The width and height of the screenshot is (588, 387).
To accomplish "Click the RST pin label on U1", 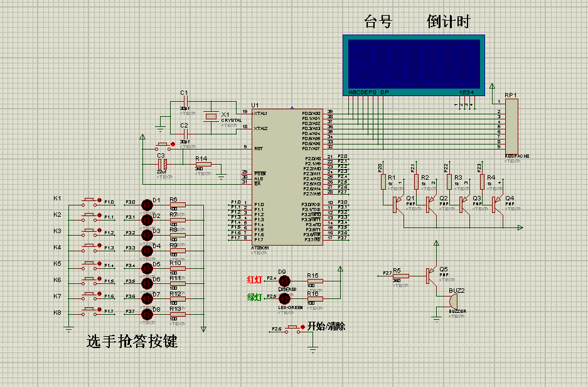I will [x=259, y=149].
